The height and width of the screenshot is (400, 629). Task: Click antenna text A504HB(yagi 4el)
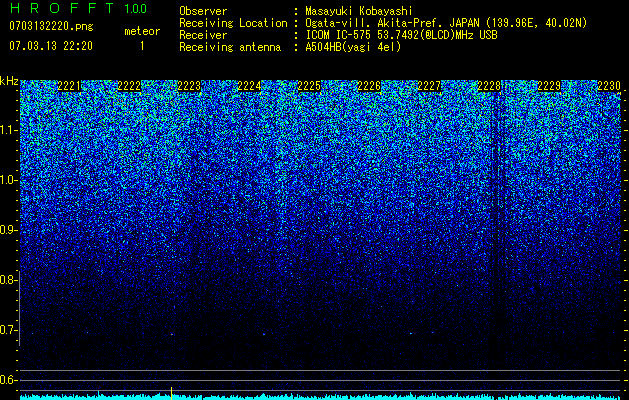coord(353,47)
